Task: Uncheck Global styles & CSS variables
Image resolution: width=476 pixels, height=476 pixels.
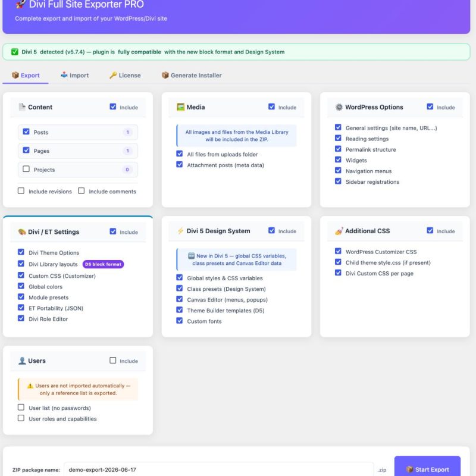Action: point(180,277)
